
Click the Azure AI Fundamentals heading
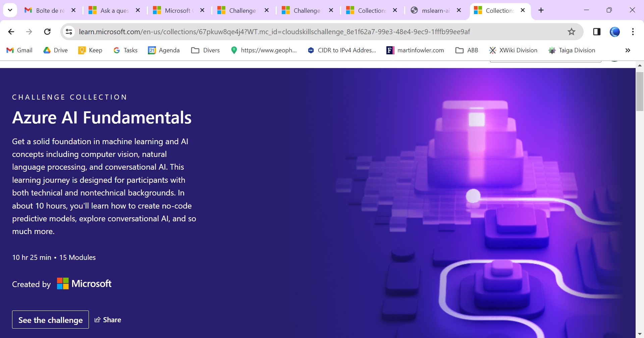pyautogui.click(x=102, y=118)
